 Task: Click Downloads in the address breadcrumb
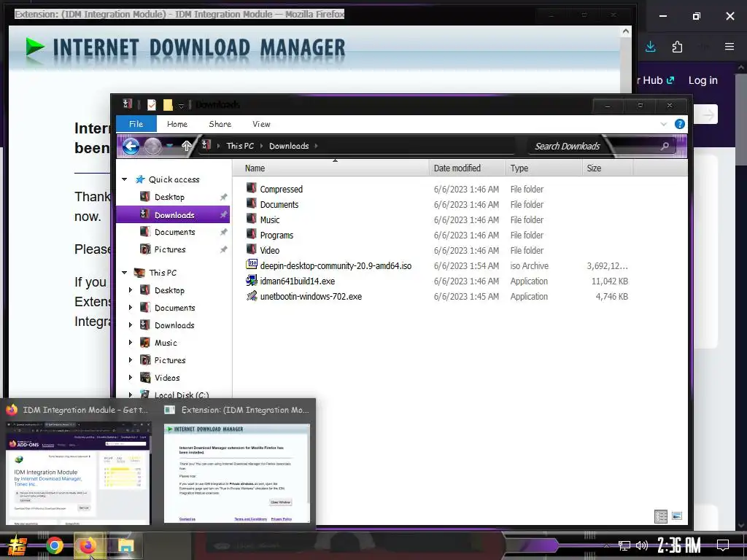pos(289,146)
